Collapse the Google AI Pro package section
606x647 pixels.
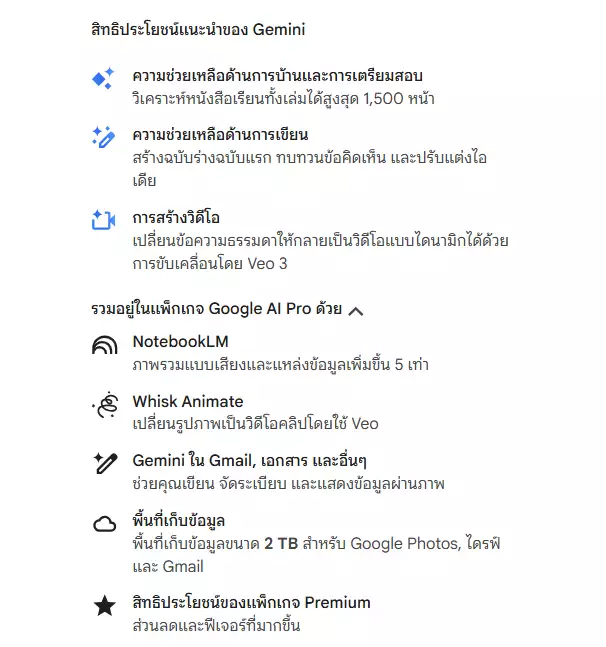355,311
